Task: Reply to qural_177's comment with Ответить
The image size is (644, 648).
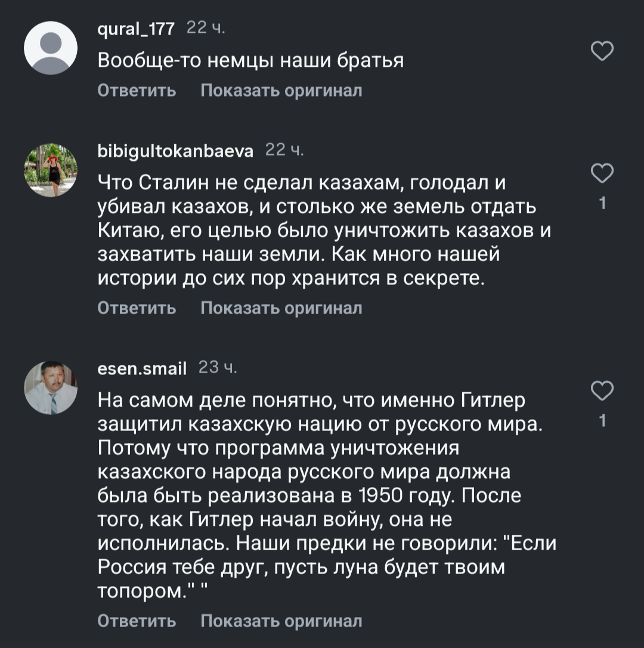Action: pyautogui.click(x=137, y=91)
